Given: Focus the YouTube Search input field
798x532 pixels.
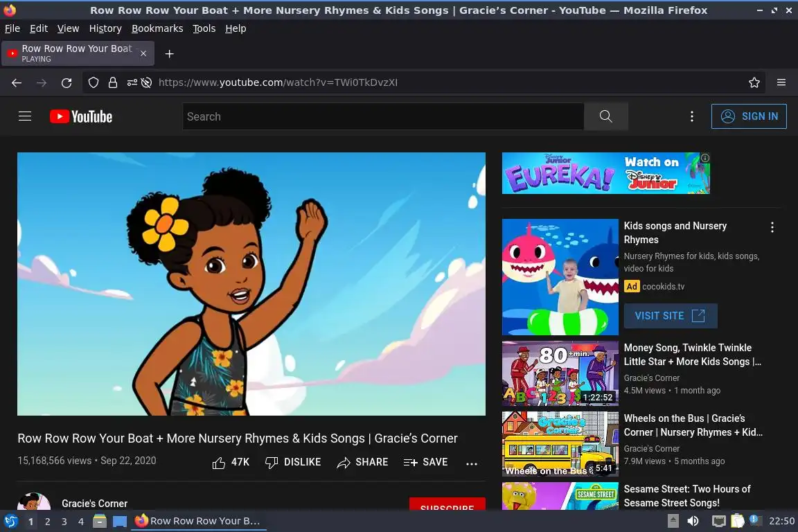Looking at the screenshot, I should pyautogui.click(x=383, y=116).
